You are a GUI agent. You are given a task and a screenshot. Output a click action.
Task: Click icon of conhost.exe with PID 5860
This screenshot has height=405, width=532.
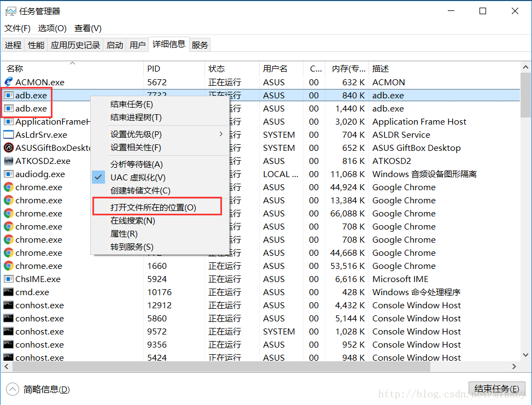pos(9,318)
